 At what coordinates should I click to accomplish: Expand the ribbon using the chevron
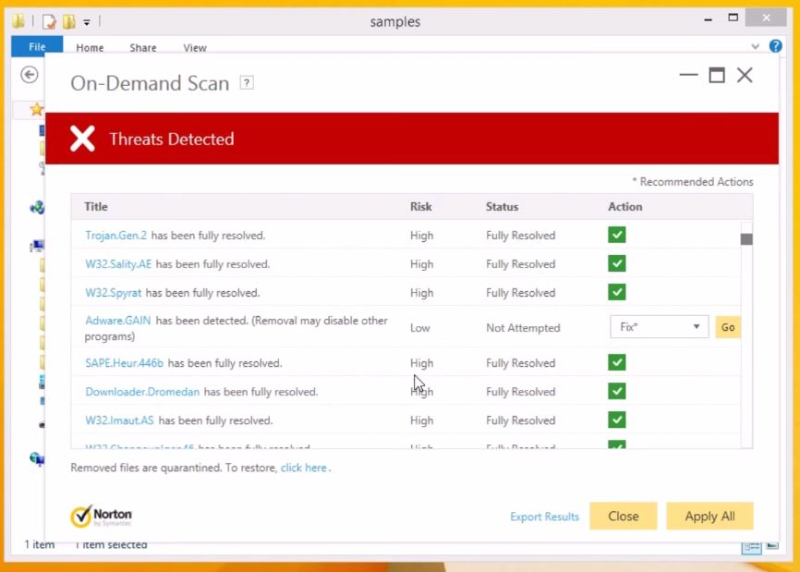[755, 47]
